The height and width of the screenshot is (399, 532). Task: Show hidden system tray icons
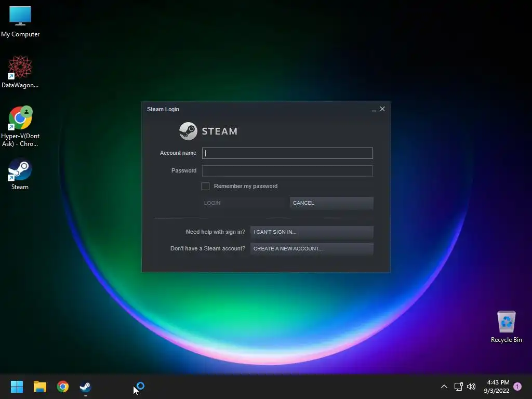click(x=444, y=387)
